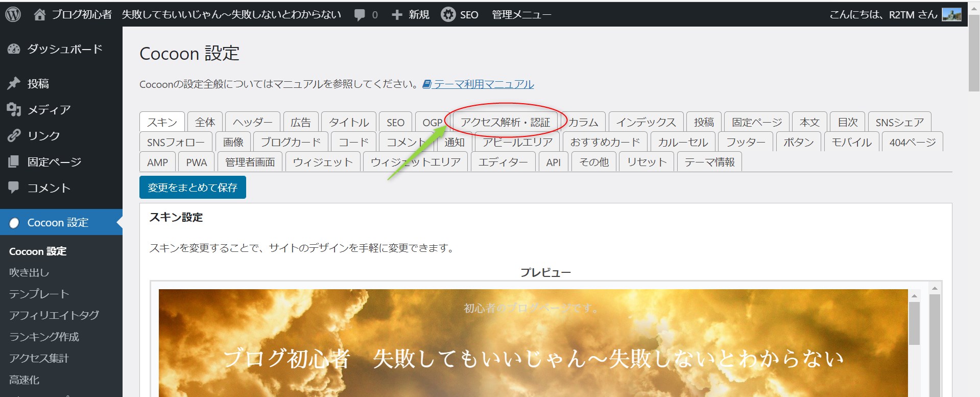This screenshot has width=980, height=397.
Task: Open the リセット tab
Action: (647, 162)
